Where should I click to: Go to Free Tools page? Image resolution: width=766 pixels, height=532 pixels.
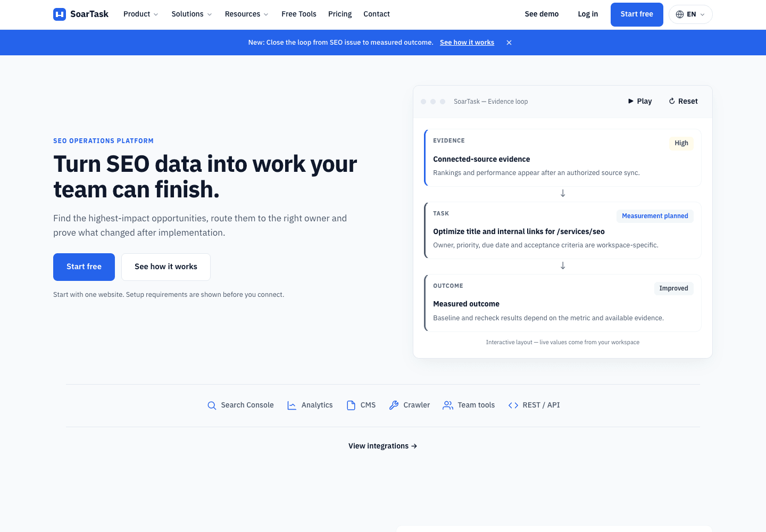click(299, 14)
